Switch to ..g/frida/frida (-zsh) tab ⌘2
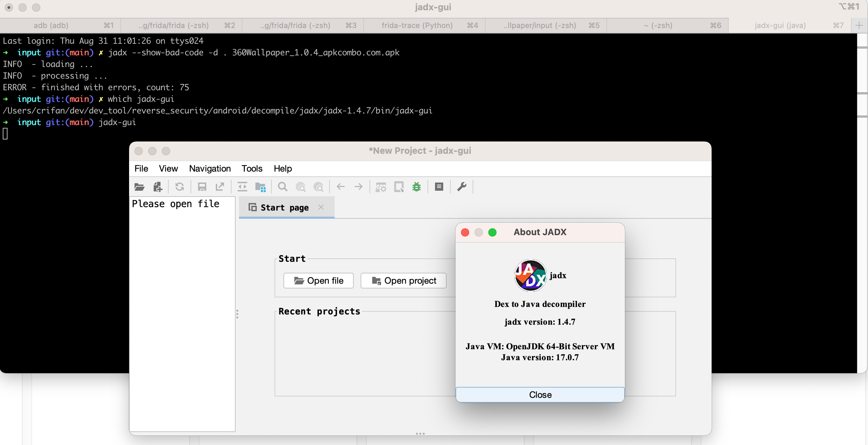The width and height of the screenshot is (868, 445). (x=182, y=25)
